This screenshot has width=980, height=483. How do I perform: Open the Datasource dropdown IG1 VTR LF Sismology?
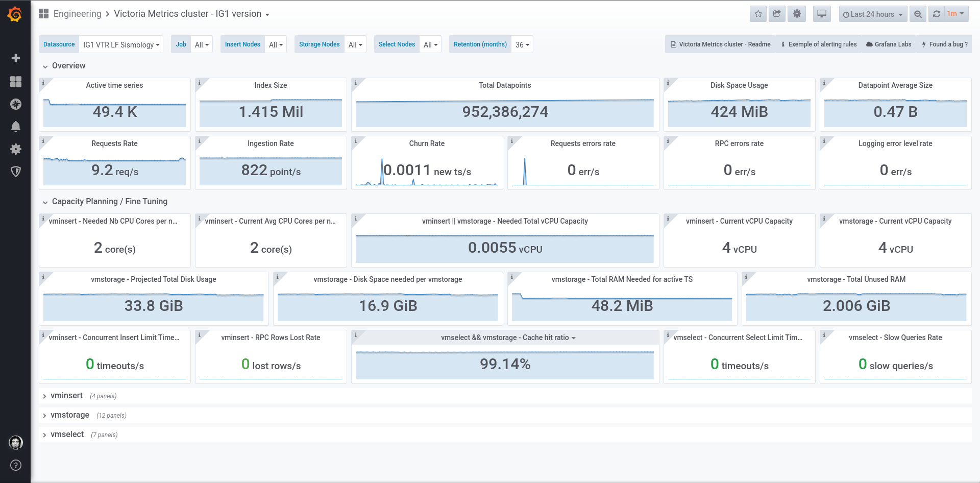tap(121, 44)
